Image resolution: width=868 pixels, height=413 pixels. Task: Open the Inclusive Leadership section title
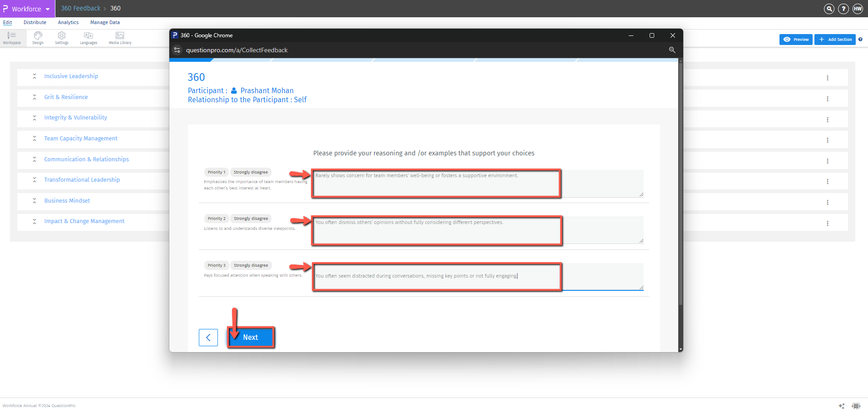pyautogui.click(x=71, y=76)
